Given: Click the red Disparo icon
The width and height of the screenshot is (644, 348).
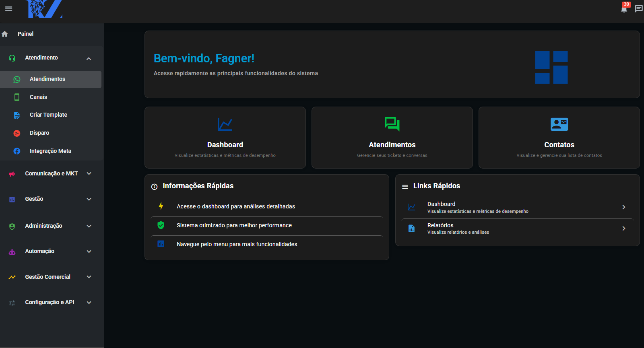Looking at the screenshot, I should [x=17, y=133].
